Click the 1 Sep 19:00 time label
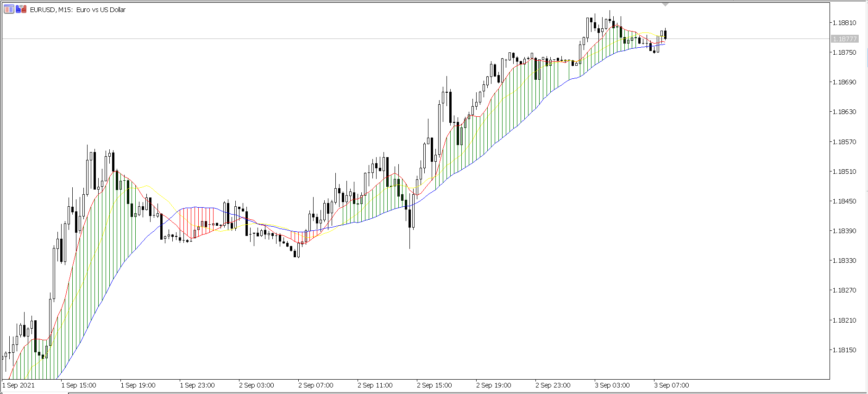This screenshot has height=394, width=868. click(138, 385)
